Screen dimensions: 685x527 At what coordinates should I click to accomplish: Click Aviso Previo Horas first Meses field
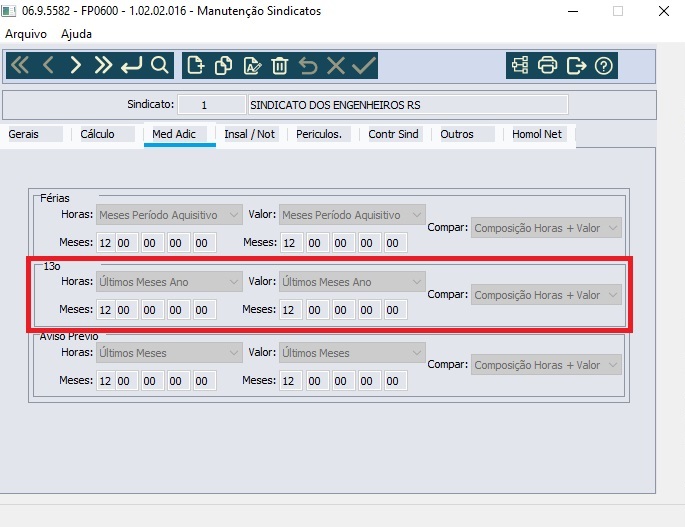coord(105,381)
